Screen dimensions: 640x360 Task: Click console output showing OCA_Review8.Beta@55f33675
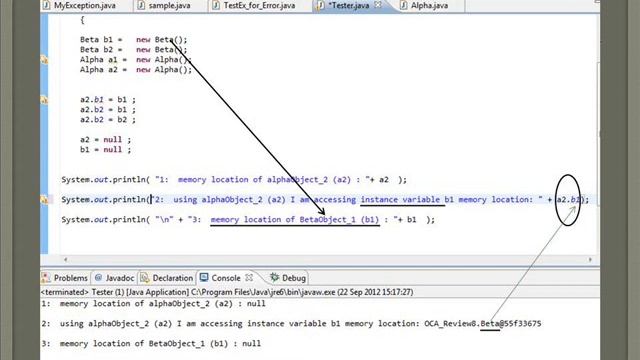coord(482,324)
